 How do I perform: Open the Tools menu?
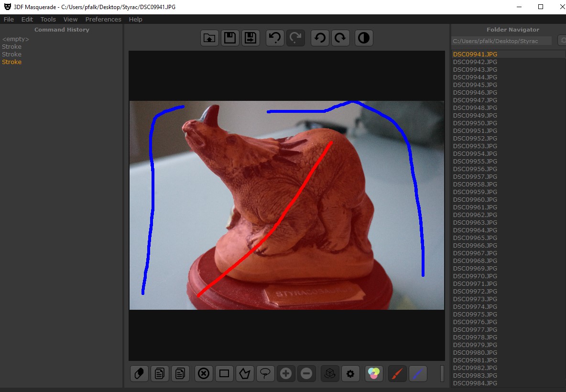[x=48, y=20]
